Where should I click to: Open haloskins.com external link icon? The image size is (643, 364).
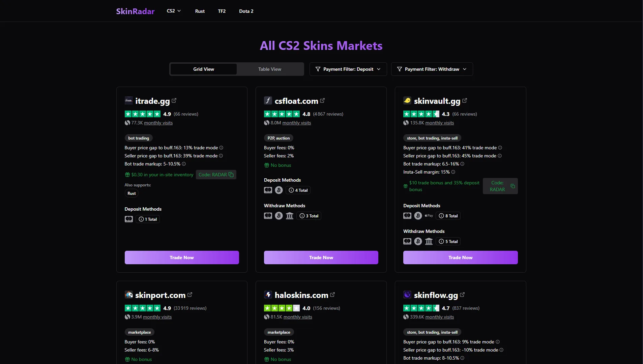pyautogui.click(x=332, y=295)
